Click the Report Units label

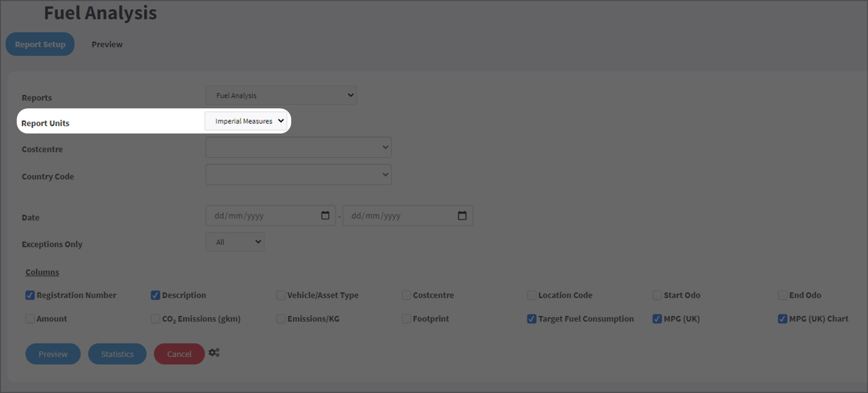pos(45,123)
